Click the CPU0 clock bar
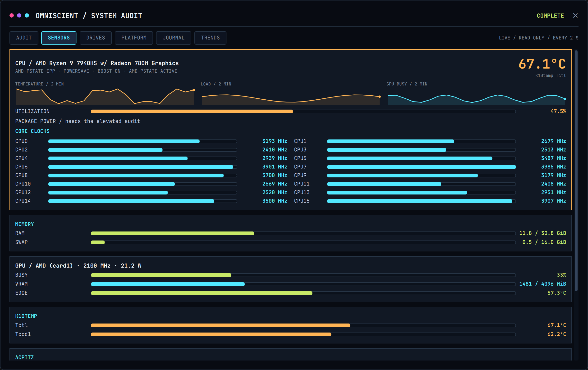Screen dimensions: 588x370 (x=142, y=141)
